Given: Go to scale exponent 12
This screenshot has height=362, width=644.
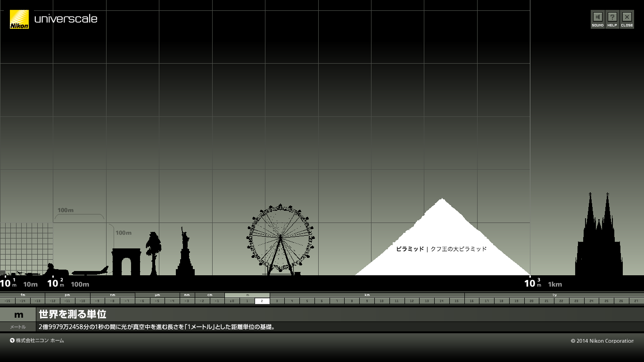Looking at the screenshot, I should tap(412, 301).
